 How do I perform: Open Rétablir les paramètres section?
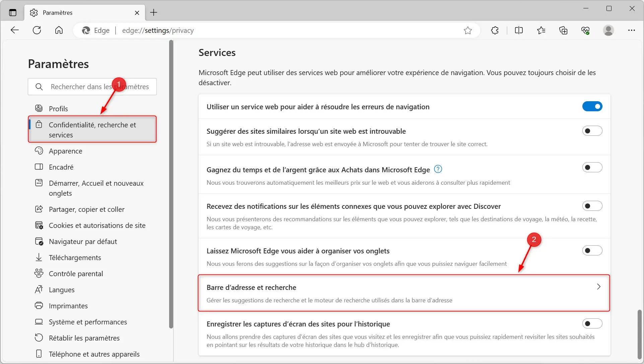(92, 338)
